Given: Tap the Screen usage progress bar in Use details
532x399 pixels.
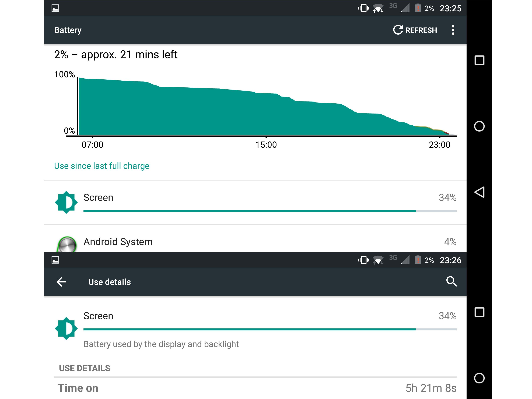Looking at the screenshot, I should (x=270, y=329).
